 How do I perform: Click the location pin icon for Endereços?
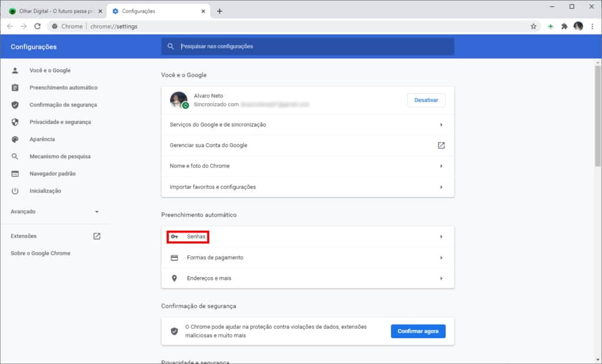[174, 278]
